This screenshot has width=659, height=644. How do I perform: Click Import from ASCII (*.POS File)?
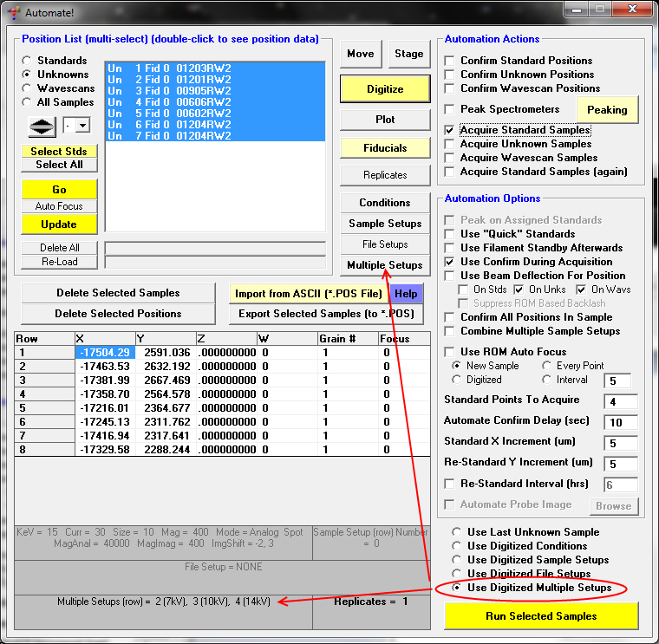click(x=308, y=294)
